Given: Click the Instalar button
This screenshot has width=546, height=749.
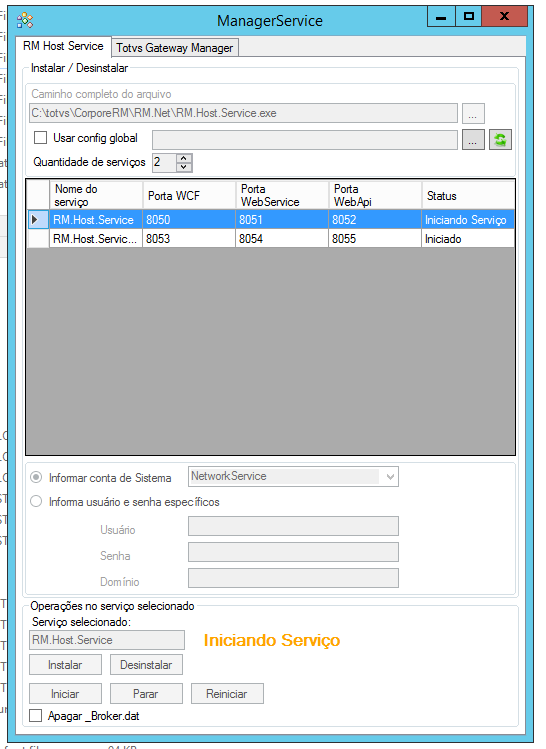Looking at the screenshot, I should (x=65, y=665).
